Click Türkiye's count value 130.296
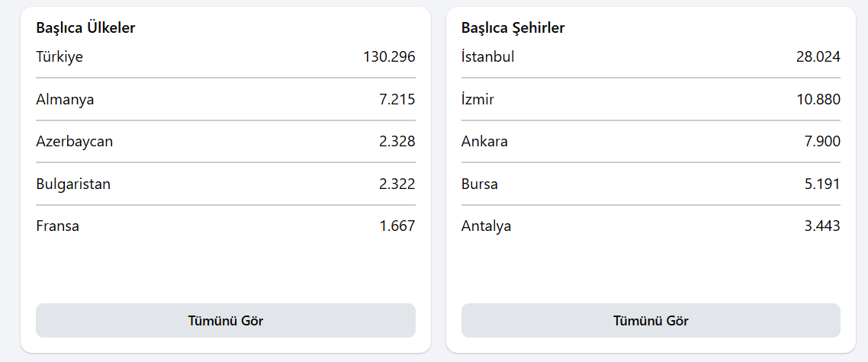This screenshot has width=868, height=362. (389, 56)
